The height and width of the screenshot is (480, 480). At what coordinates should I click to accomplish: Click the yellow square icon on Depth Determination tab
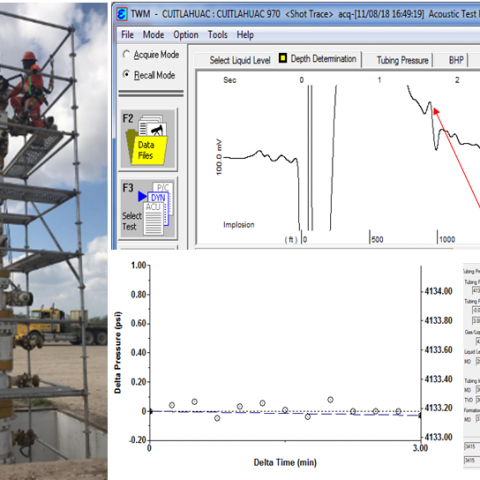[283, 58]
